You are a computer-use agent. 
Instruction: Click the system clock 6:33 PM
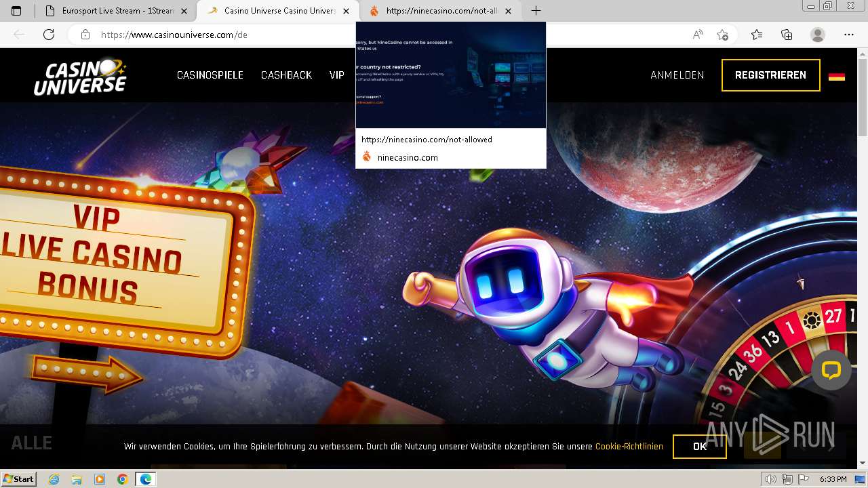(x=833, y=479)
